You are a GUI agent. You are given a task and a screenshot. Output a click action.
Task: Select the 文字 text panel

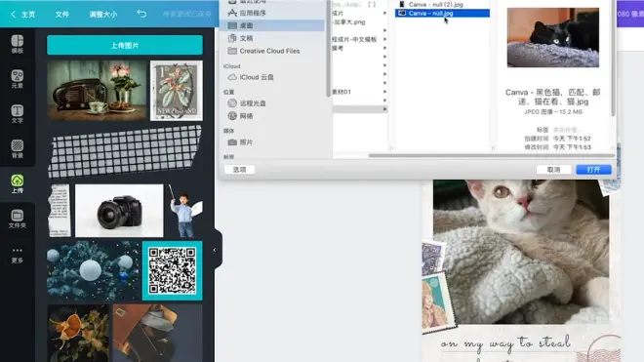tap(18, 114)
